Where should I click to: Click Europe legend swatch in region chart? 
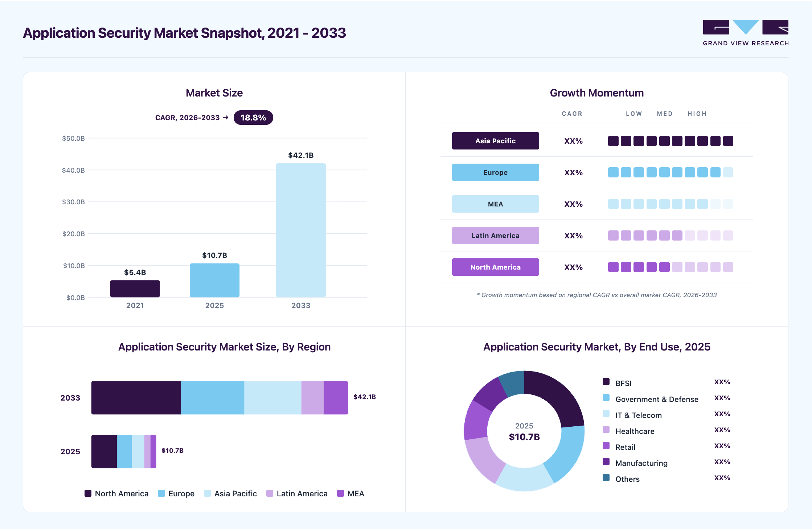pyautogui.click(x=161, y=493)
